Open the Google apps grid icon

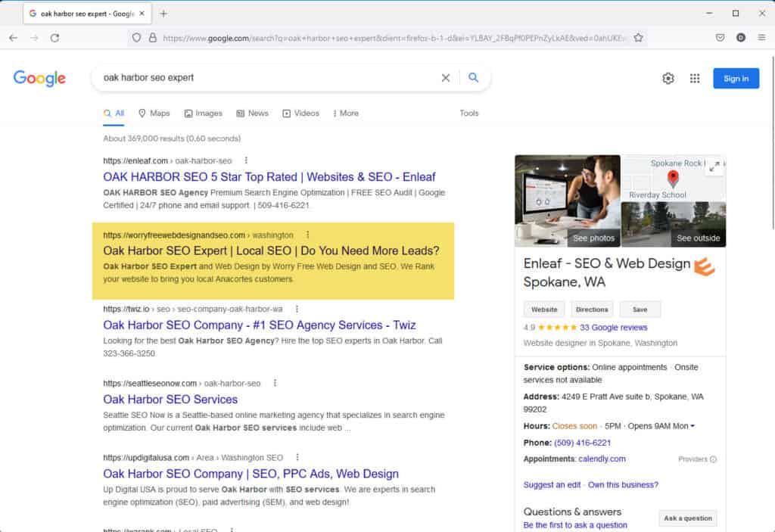pyautogui.click(x=695, y=78)
